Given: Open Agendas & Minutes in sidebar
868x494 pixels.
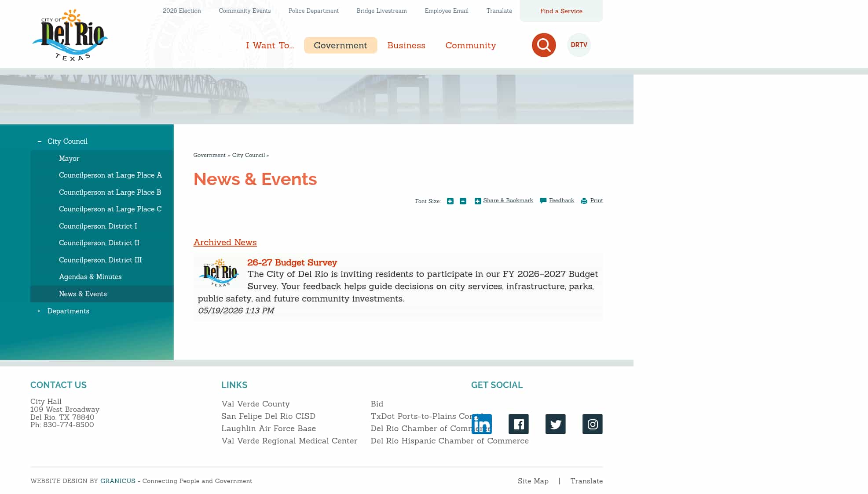Looking at the screenshot, I should [x=90, y=277].
